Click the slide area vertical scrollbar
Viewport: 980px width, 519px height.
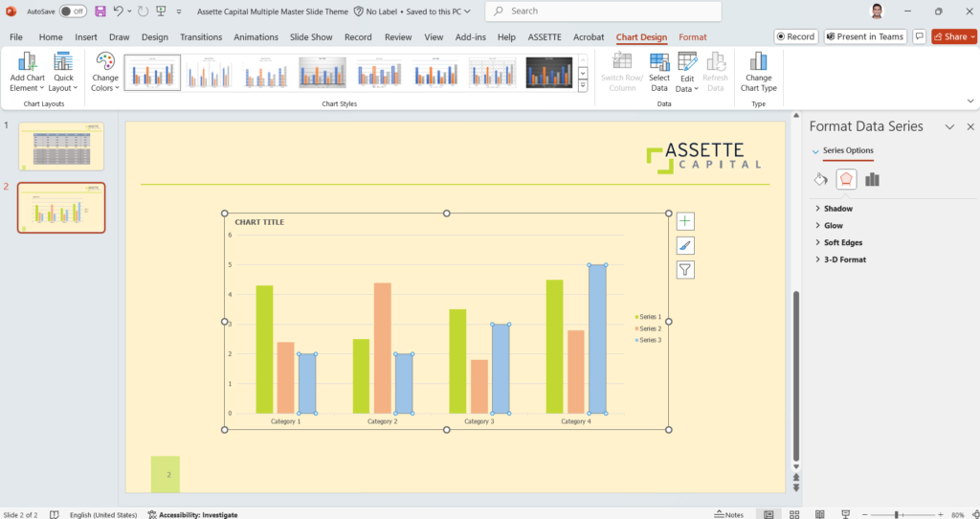(x=795, y=375)
